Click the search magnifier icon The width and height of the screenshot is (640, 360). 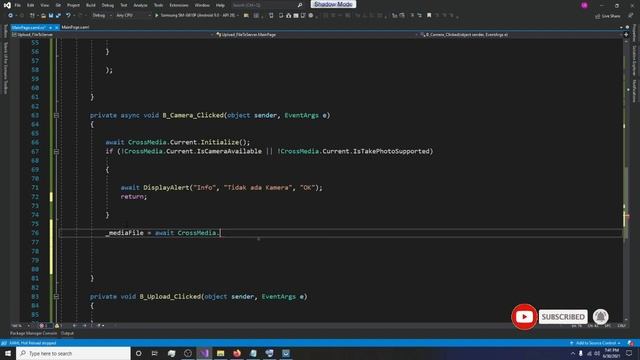point(300,5)
